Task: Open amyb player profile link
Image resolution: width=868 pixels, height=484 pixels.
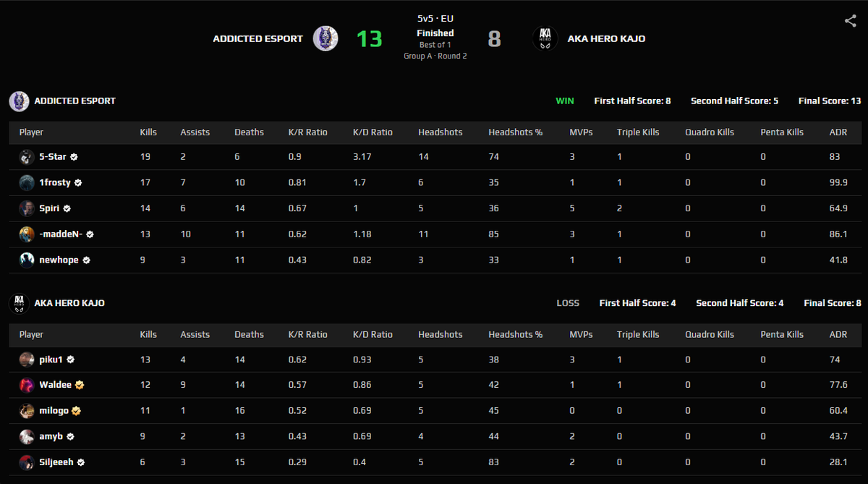Action: [x=51, y=436]
